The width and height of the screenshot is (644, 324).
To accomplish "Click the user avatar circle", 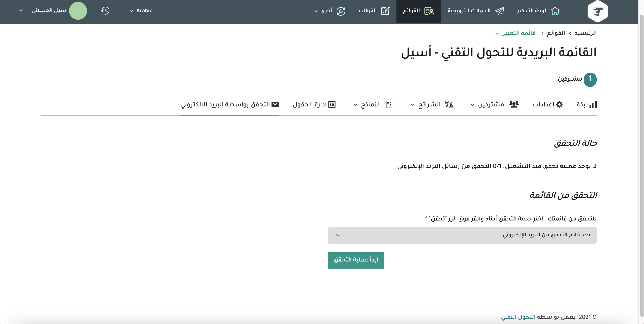I will 78,11.
